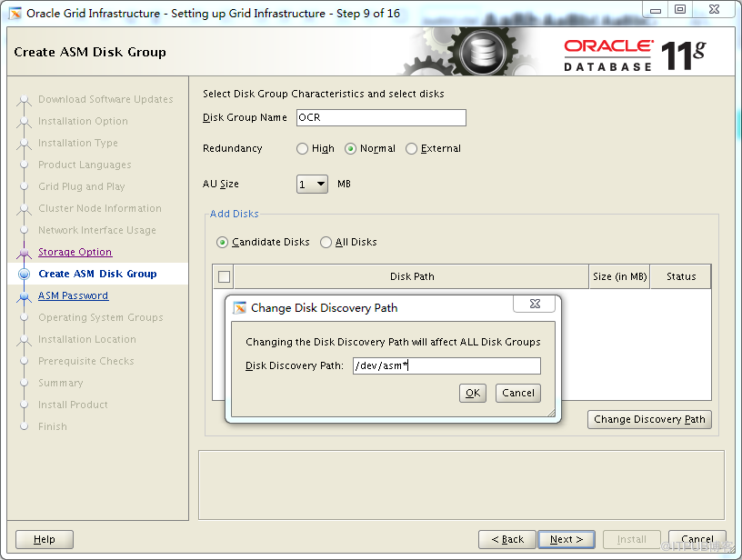Click the Cluster Node Information step text
Viewport: 742px width, 560px height.
(x=100, y=208)
